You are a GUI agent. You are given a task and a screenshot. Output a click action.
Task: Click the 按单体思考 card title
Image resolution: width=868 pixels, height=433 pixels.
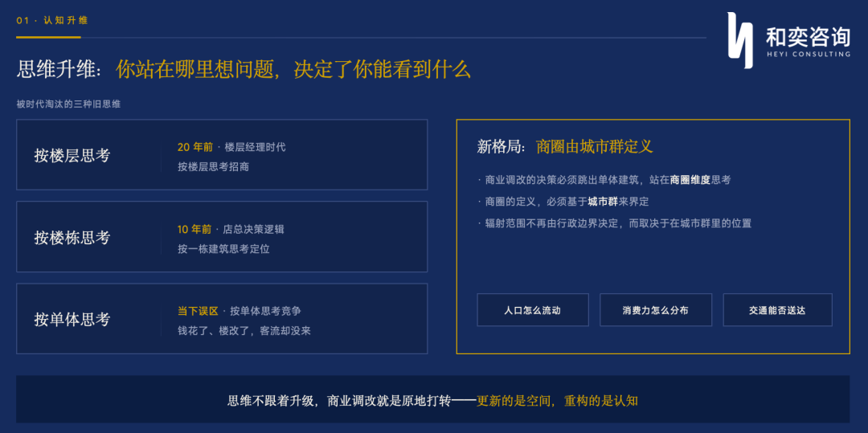[x=72, y=320]
